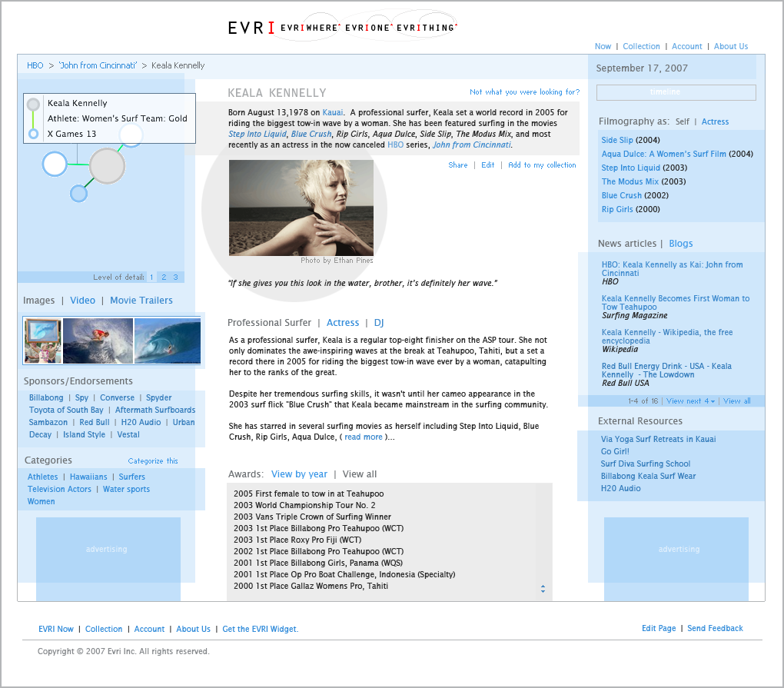Viewport: 784px width, 688px height.
Task: Open the Step Into Liquid bio link
Action: 257,134
